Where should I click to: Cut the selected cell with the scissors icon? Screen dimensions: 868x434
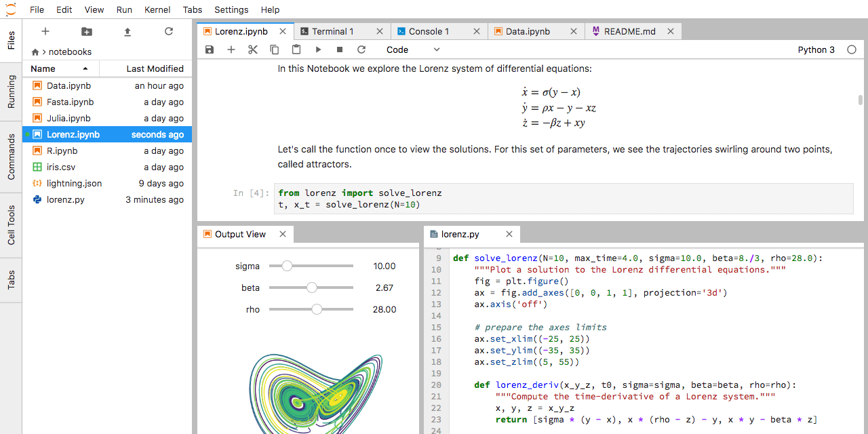coord(253,50)
